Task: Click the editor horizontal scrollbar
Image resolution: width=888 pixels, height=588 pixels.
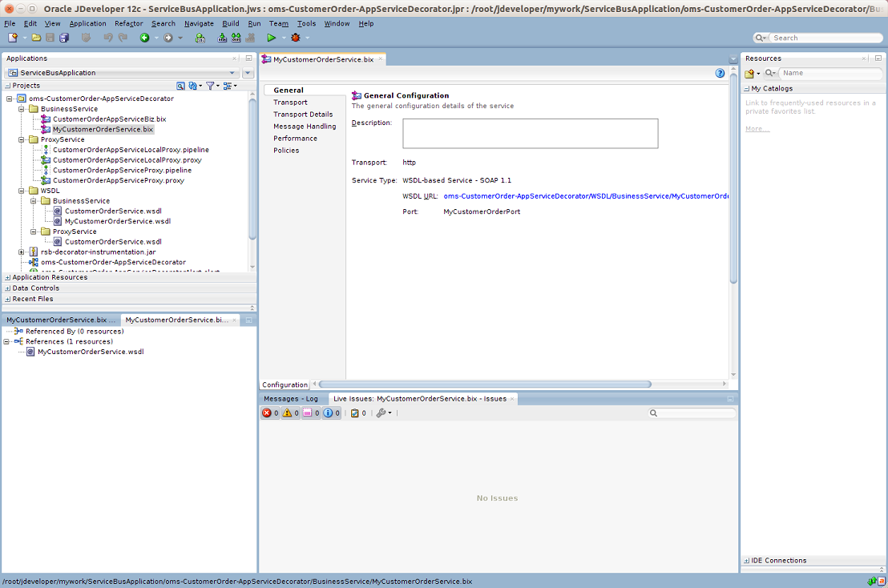Action: pos(485,385)
